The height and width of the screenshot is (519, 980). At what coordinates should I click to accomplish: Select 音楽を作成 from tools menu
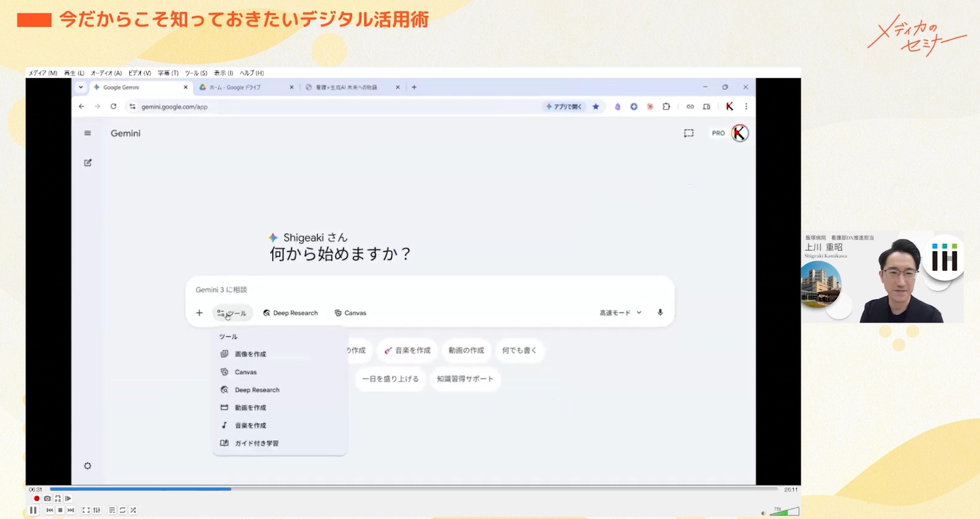[x=280, y=425]
